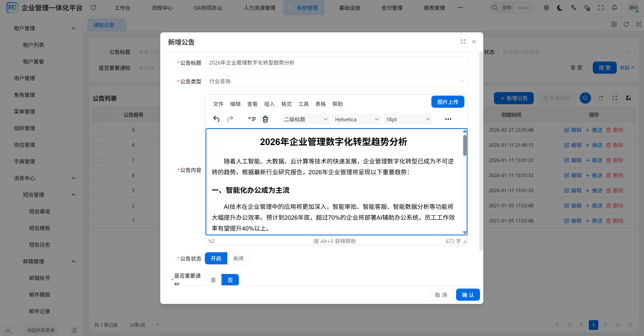Select all announcements via header checkbox

[x=100, y=115]
